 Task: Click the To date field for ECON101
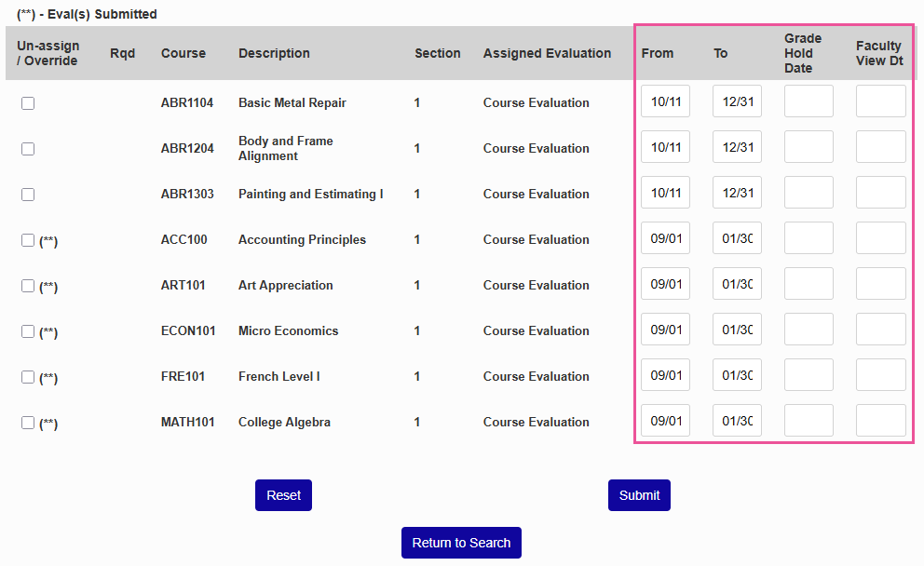737,329
